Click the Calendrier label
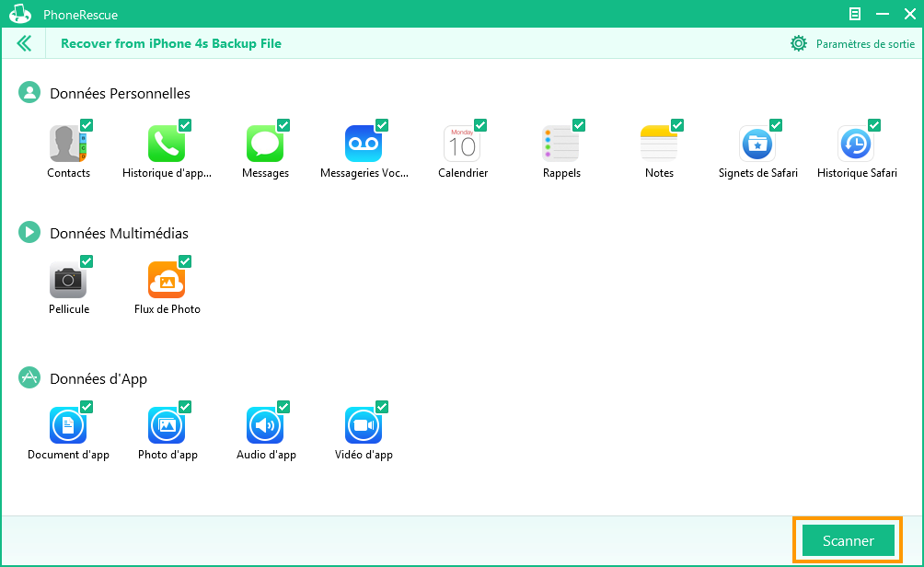924x567 pixels. click(463, 173)
